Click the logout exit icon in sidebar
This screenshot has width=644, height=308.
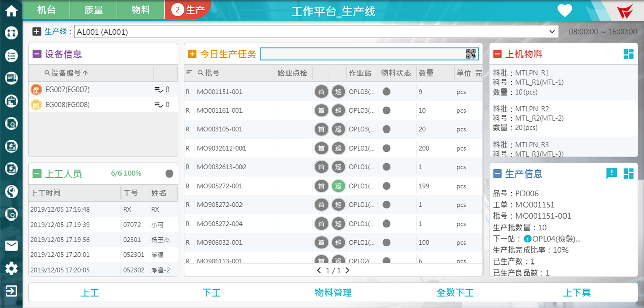[11, 291]
